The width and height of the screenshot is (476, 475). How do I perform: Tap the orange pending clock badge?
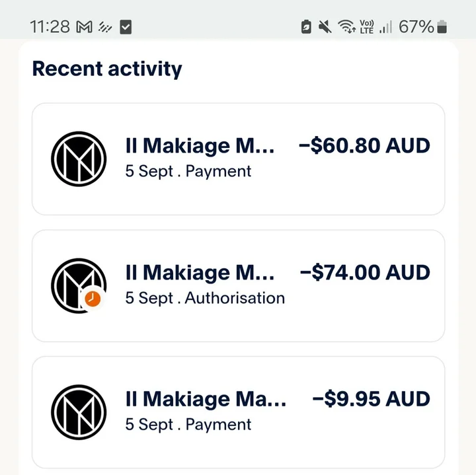pyautogui.click(x=93, y=299)
